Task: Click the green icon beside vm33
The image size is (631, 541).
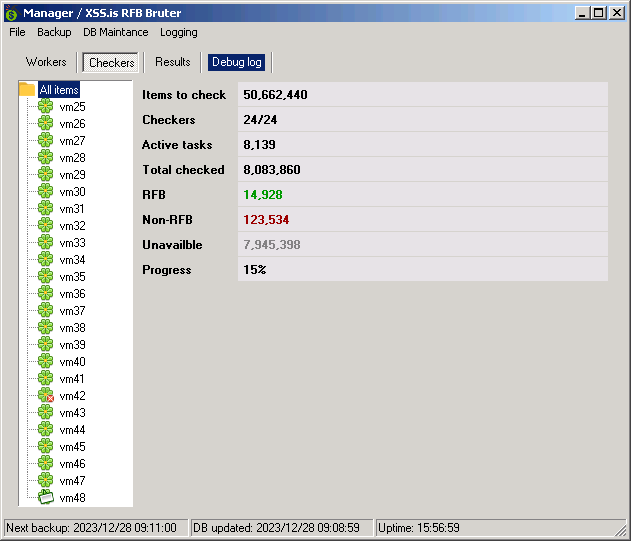Action: 45,242
